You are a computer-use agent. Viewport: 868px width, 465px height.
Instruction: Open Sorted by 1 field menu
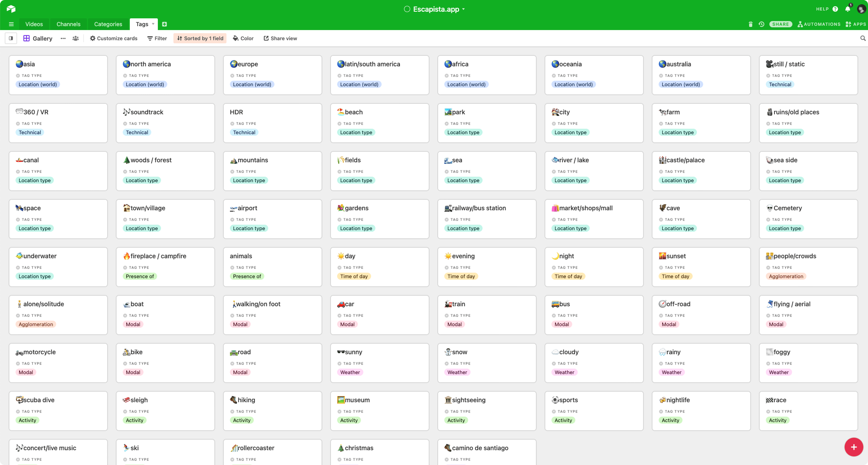(x=200, y=38)
